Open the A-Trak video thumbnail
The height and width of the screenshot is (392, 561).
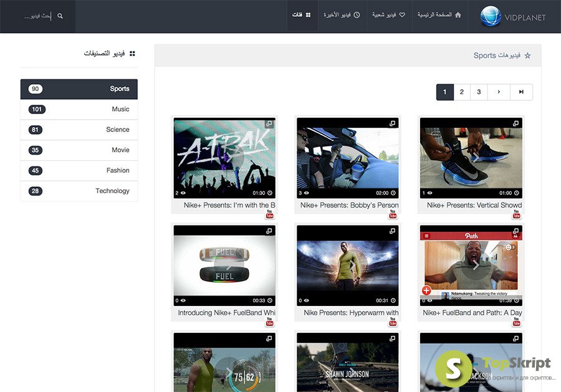[x=224, y=158]
